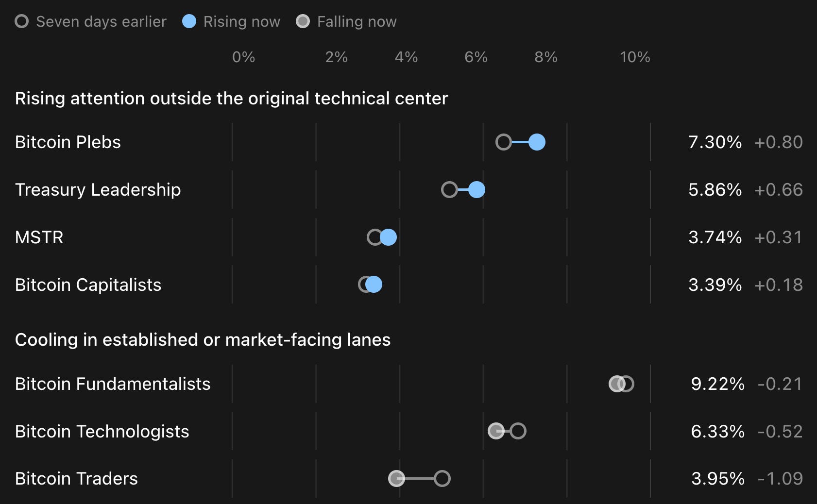Select Bitcoin Technologists gray falling dot
The width and height of the screenshot is (817, 504).
click(496, 431)
